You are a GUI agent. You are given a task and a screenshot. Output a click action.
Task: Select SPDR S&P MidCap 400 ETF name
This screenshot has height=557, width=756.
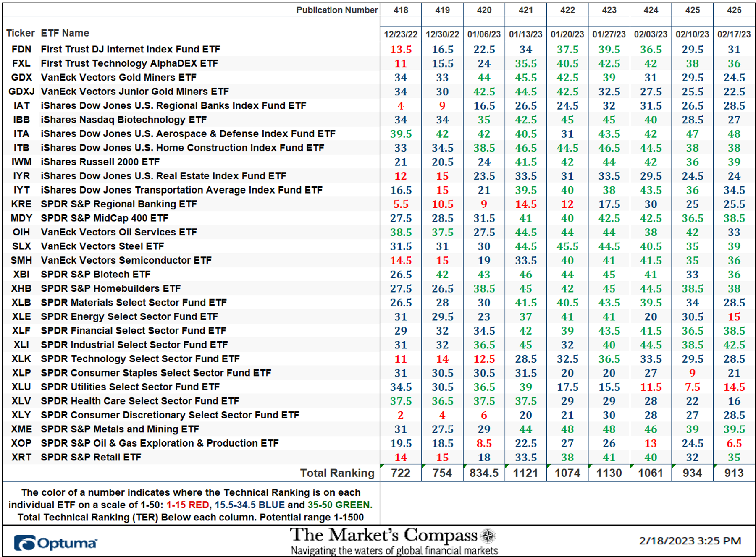click(105, 218)
